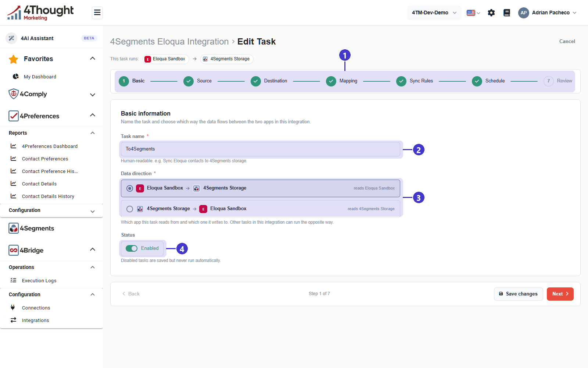Open My Dashboard link
Image resolution: width=588 pixels, height=368 pixels.
[x=40, y=77]
